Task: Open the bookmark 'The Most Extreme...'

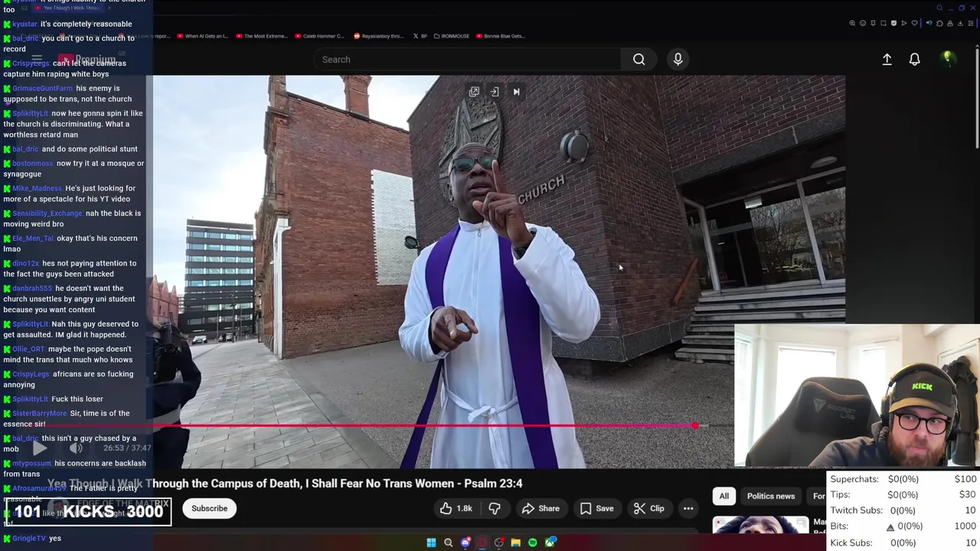Action: pyautogui.click(x=261, y=36)
